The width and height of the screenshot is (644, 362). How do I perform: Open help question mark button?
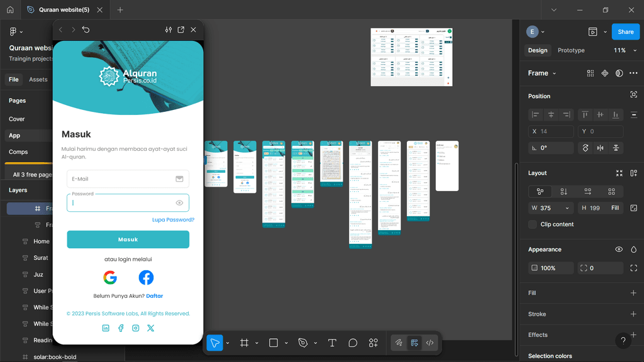coord(623,340)
